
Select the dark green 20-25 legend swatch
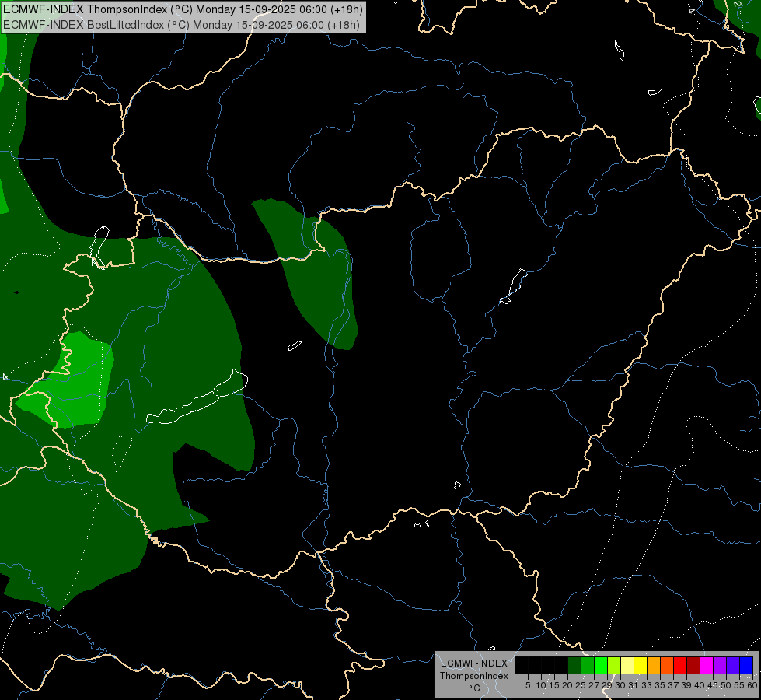[x=574, y=665]
